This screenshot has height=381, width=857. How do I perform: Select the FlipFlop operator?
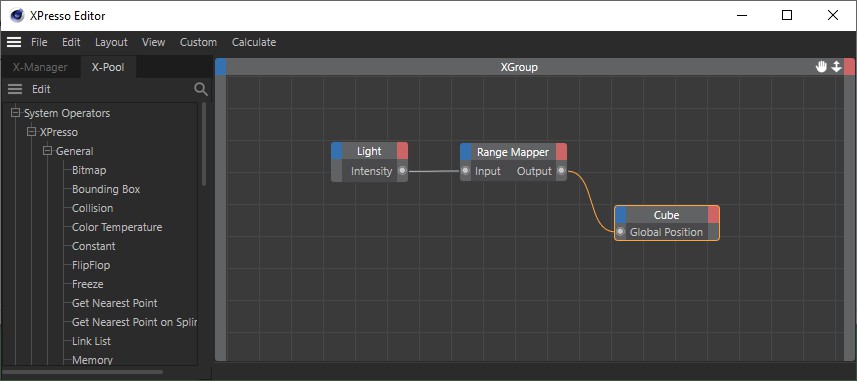coord(91,265)
